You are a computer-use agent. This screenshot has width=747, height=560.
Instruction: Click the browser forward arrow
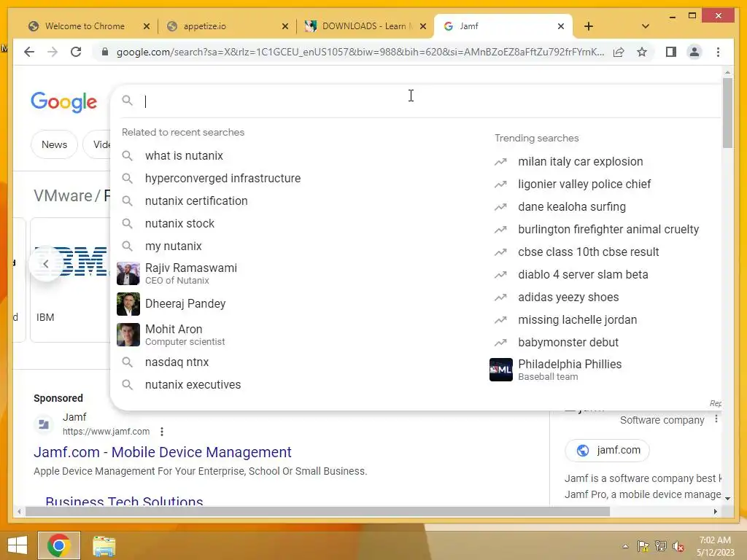click(x=53, y=52)
